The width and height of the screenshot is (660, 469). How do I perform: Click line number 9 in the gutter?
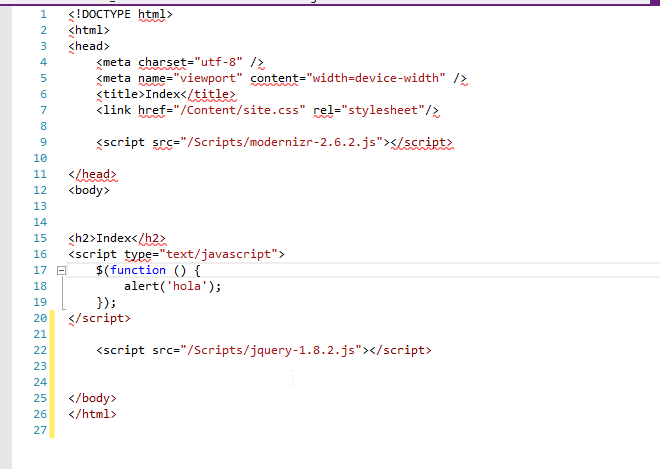(x=43, y=142)
